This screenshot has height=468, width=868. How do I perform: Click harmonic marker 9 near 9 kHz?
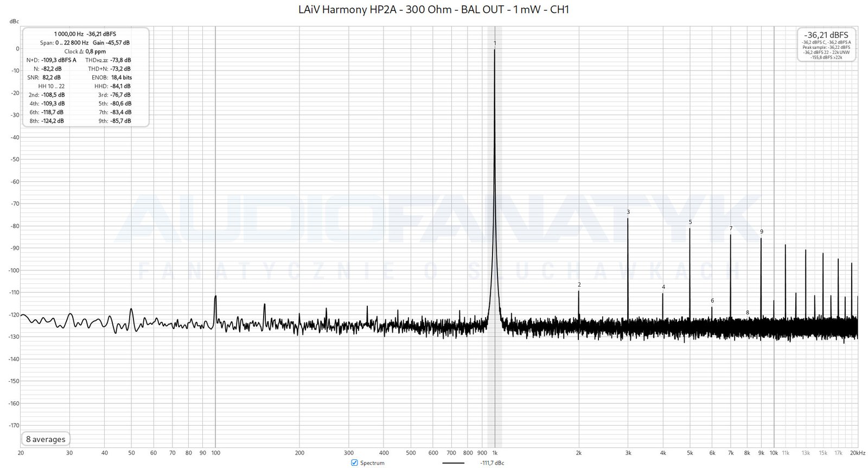tap(761, 232)
